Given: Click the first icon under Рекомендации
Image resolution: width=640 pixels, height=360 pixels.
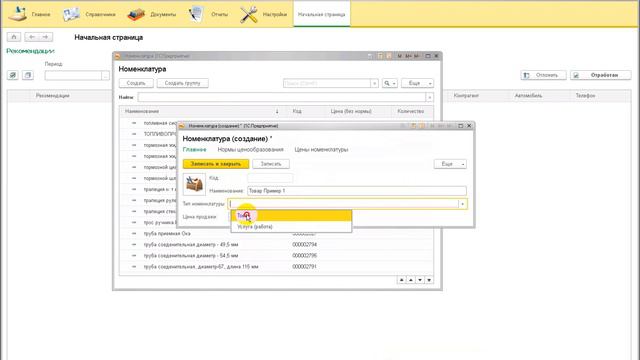Looking at the screenshot, I should [13, 75].
